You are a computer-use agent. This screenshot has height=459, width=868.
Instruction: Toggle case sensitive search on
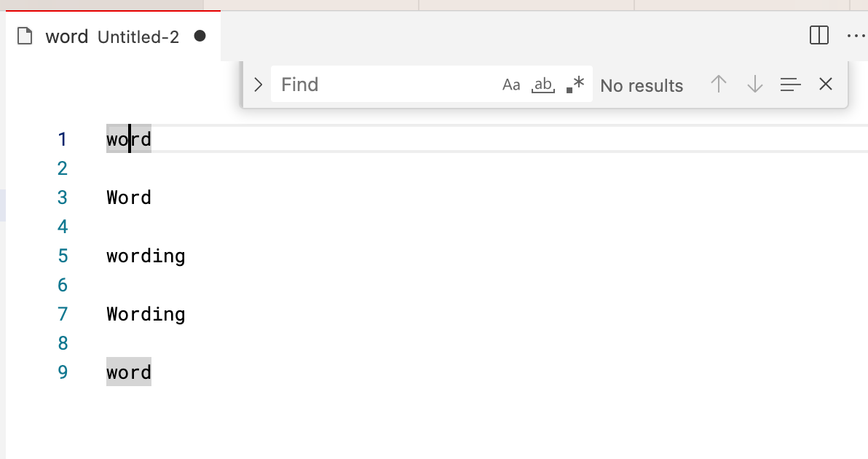pyautogui.click(x=511, y=85)
